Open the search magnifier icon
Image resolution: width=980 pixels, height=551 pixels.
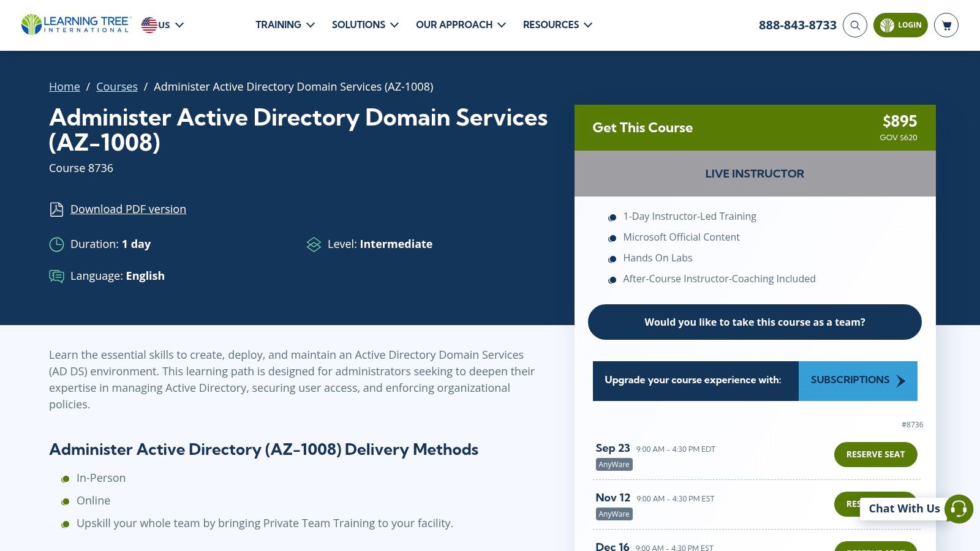[855, 25]
